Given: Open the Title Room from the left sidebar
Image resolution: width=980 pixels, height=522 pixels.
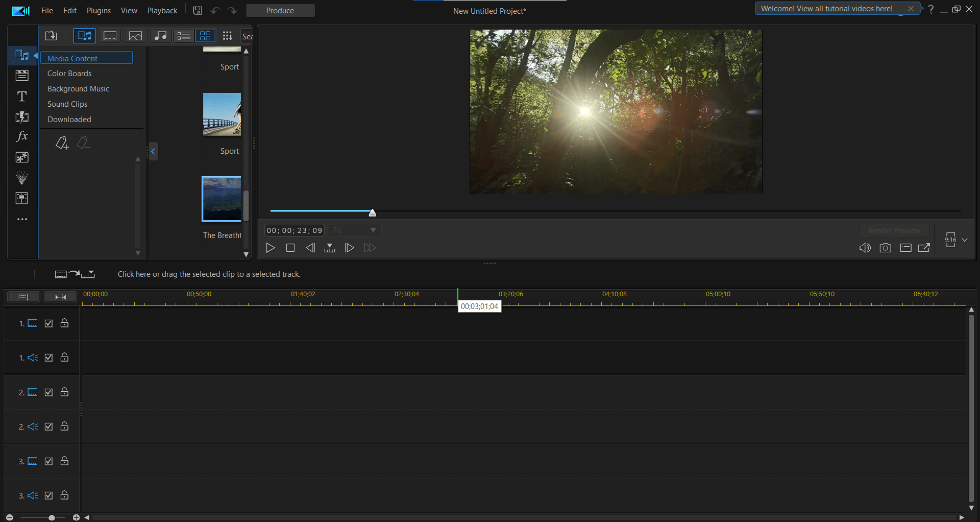Looking at the screenshot, I should coord(22,96).
